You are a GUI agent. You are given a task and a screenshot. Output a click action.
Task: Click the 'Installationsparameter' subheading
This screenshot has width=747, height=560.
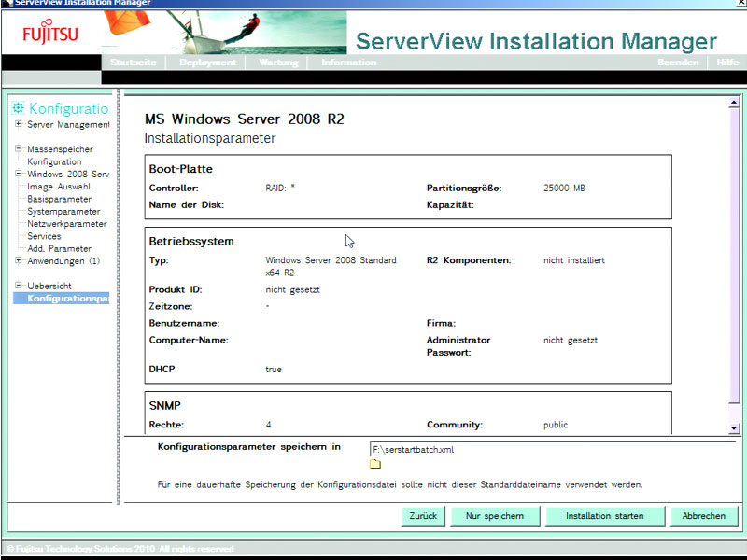coord(210,138)
